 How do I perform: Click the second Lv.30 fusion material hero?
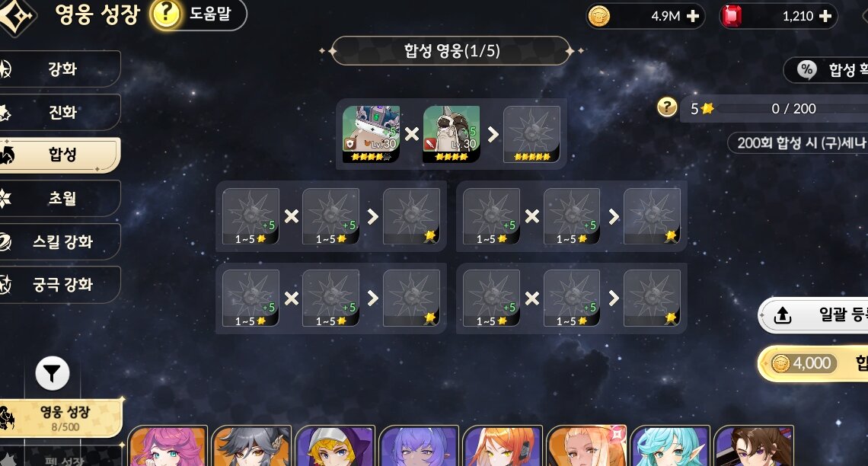(x=452, y=134)
